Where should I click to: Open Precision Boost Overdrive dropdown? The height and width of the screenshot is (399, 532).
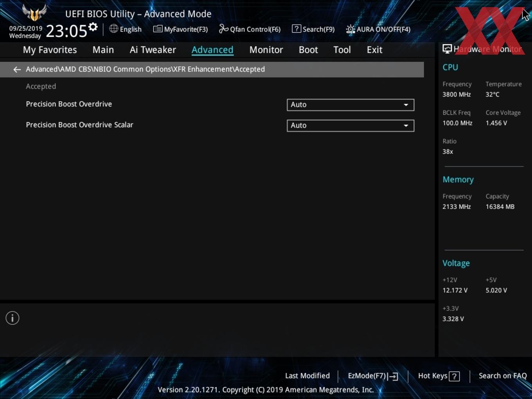point(350,105)
